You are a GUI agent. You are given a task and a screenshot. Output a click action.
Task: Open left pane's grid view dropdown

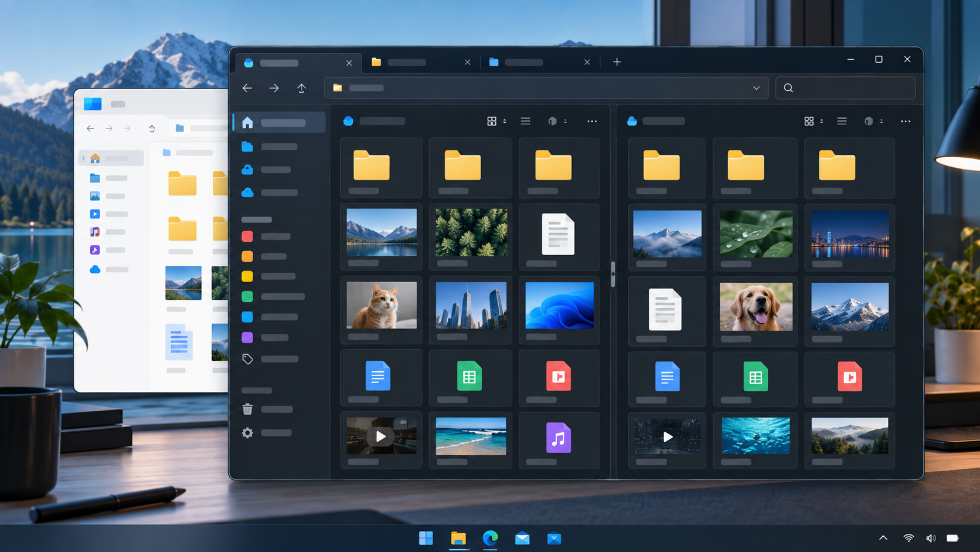(496, 121)
